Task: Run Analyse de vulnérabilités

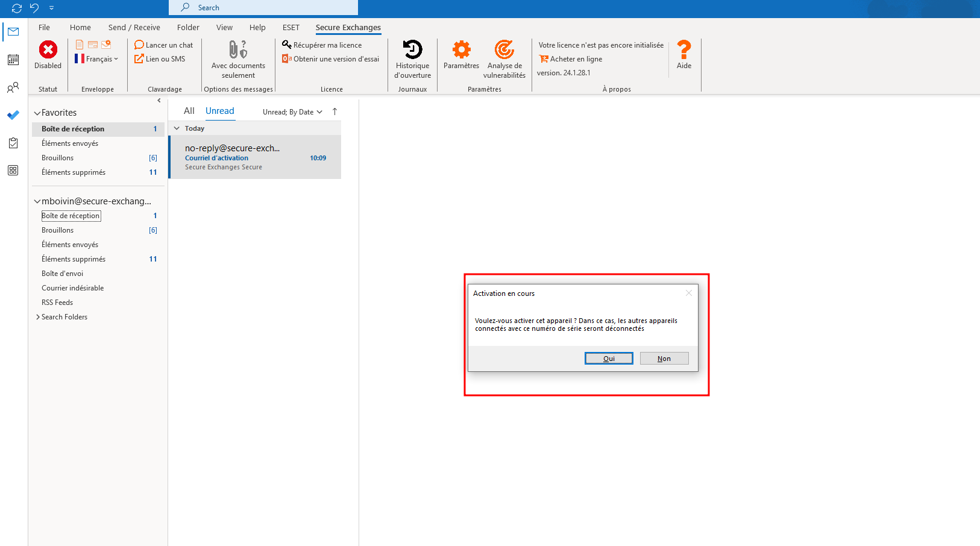Action: tap(504, 60)
